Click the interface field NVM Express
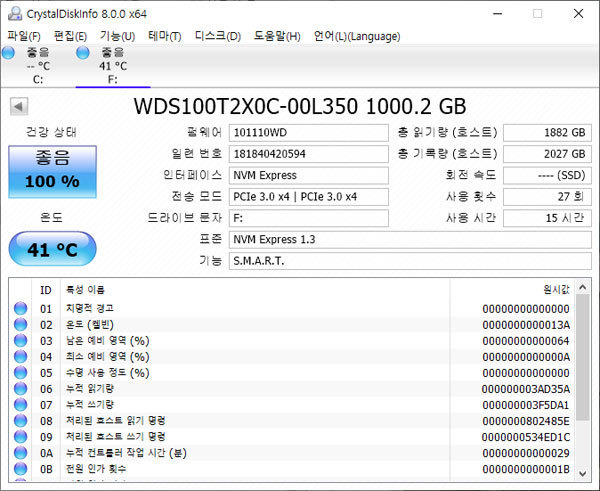This screenshot has width=600, height=491. point(309,175)
